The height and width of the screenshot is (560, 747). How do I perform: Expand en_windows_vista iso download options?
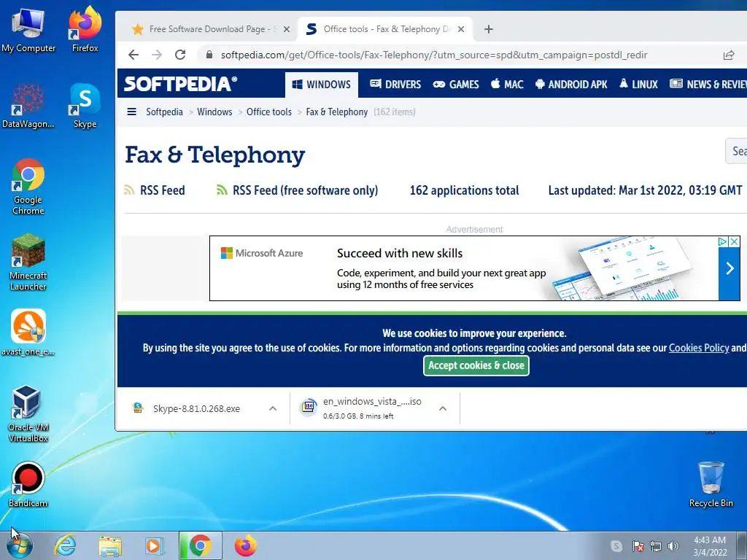(443, 408)
